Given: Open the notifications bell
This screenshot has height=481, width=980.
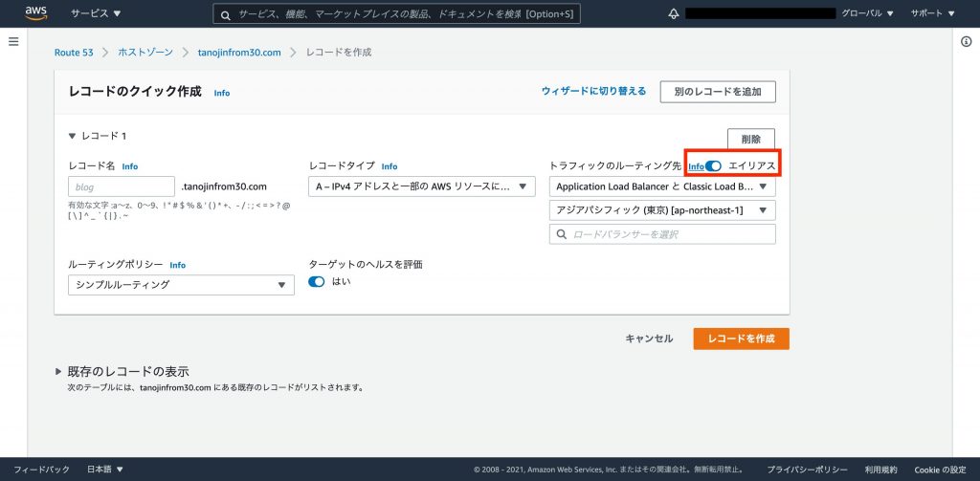Looking at the screenshot, I should pos(673,13).
